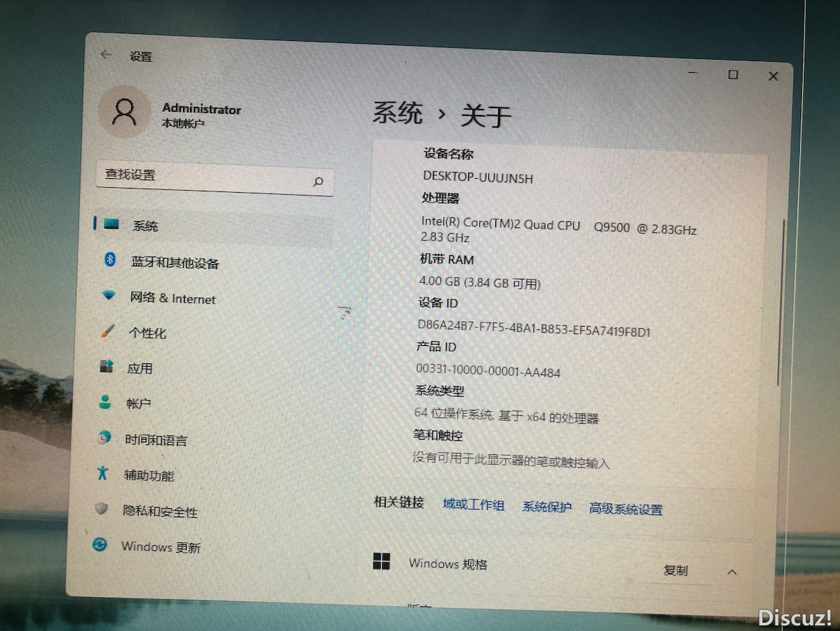
Task: Open Windows 更新 page
Action: pyautogui.click(x=161, y=547)
